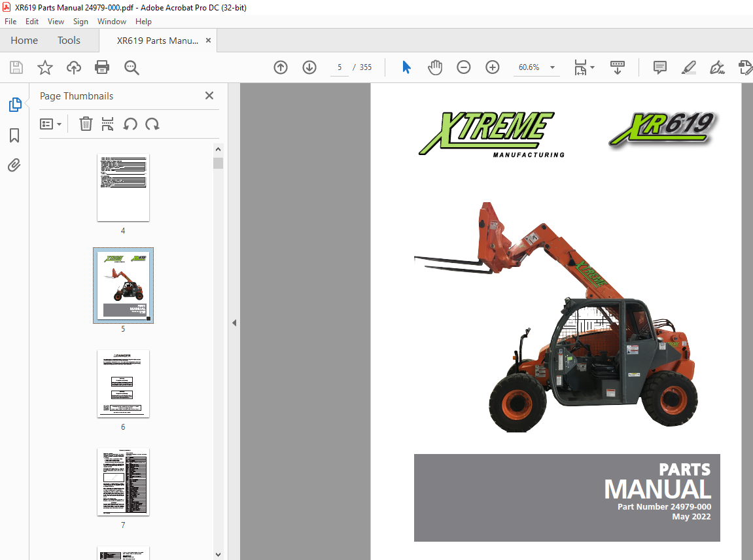Click the 60.6% zoom value field
This screenshot has width=753, height=560.
(x=529, y=67)
